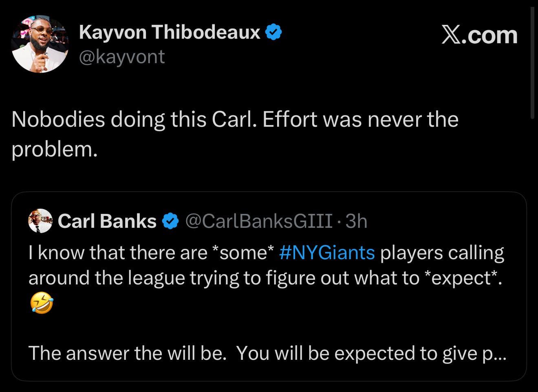The image size is (538, 392).
Task: Click Kayvon Thibodeaux's verified badge icon
Action: (x=274, y=32)
